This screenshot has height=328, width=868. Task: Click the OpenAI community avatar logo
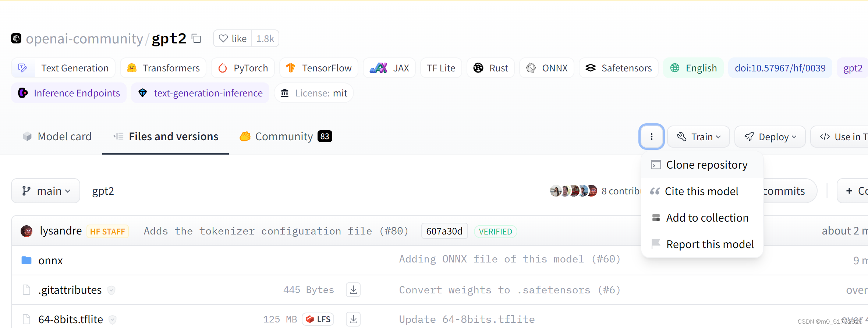pyautogui.click(x=16, y=38)
